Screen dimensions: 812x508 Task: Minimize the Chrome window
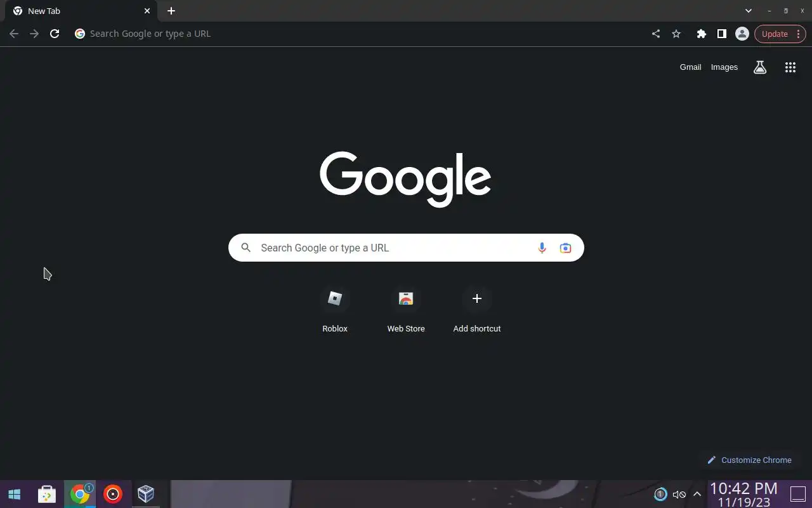769,11
